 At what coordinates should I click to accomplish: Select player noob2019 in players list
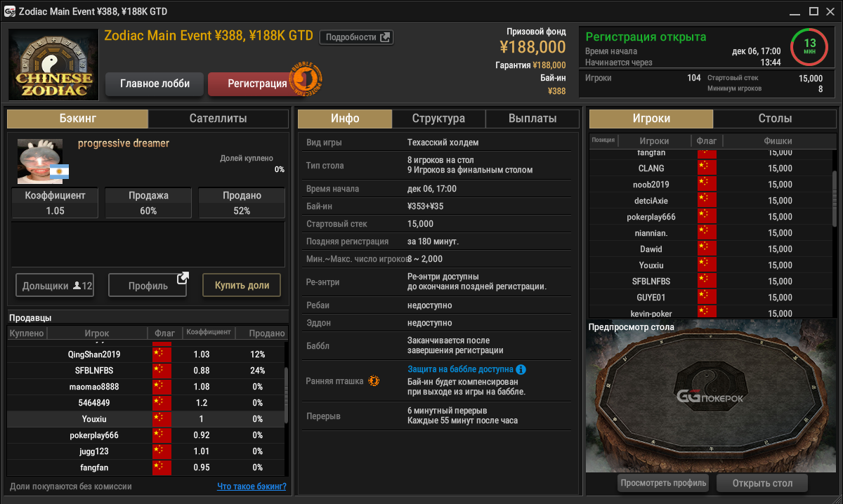[x=711, y=185]
